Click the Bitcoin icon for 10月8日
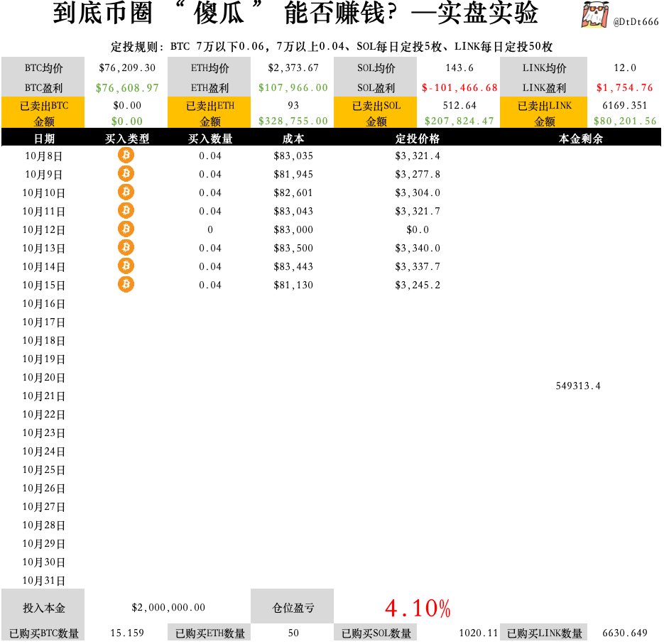Image resolution: width=664 pixels, height=644 pixels. (126, 155)
